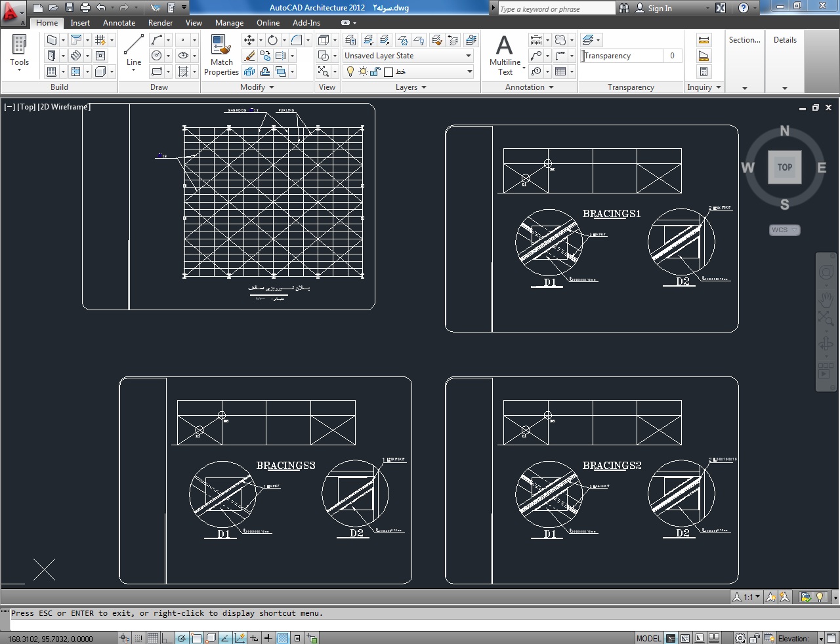Click the Measure distance icon in Inquiry

pyautogui.click(x=703, y=40)
